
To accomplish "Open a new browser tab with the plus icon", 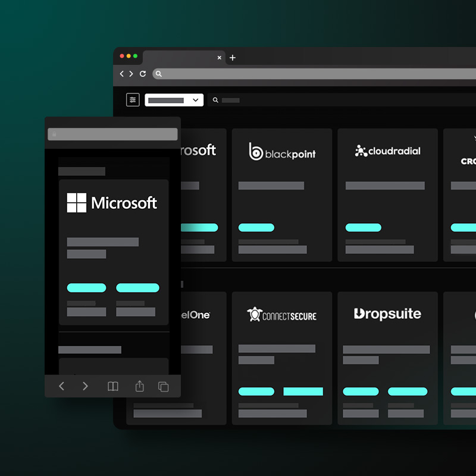I will [233, 58].
